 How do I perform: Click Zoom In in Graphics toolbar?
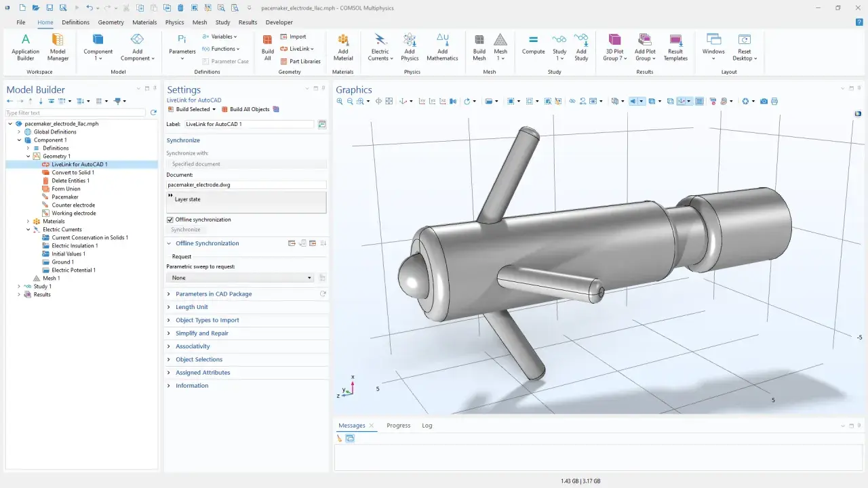click(x=340, y=101)
